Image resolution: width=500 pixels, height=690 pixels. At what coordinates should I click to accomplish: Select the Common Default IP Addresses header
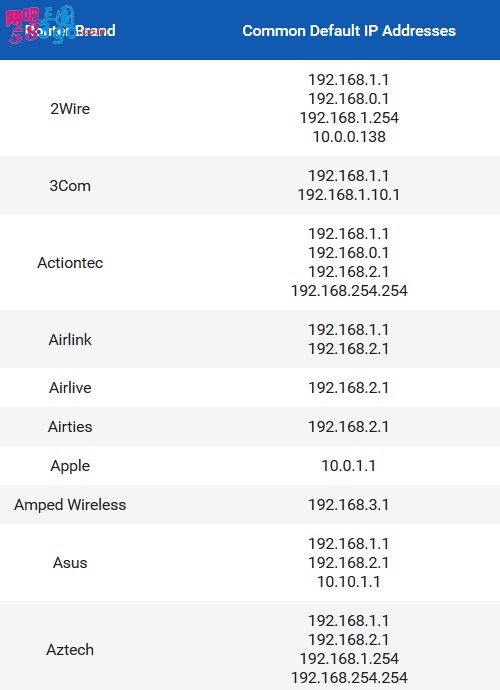pos(349,30)
